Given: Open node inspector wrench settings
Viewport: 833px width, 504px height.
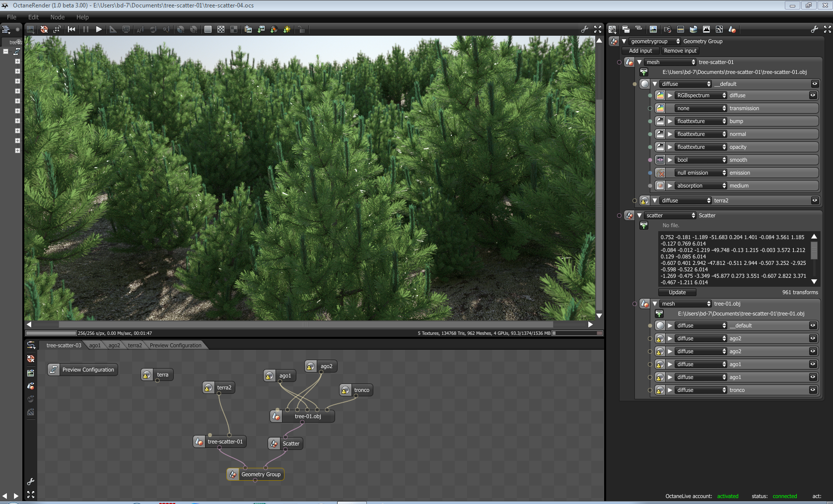Looking at the screenshot, I should coord(815,29).
